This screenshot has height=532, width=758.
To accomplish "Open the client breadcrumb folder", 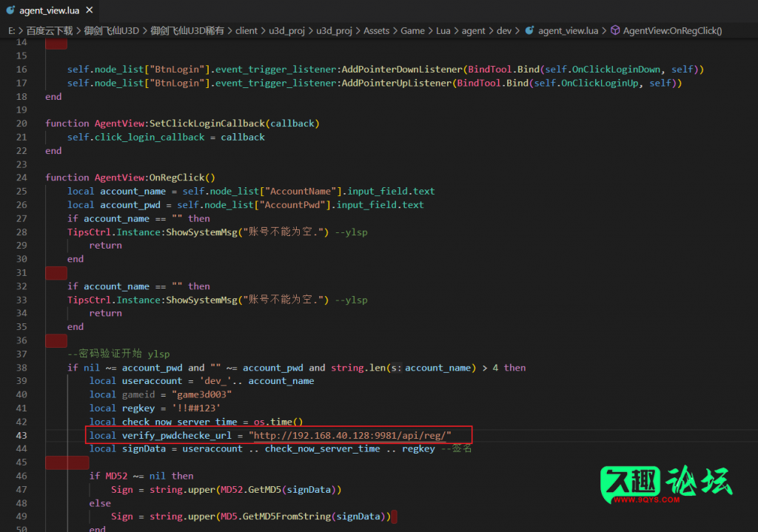I will [x=246, y=31].
